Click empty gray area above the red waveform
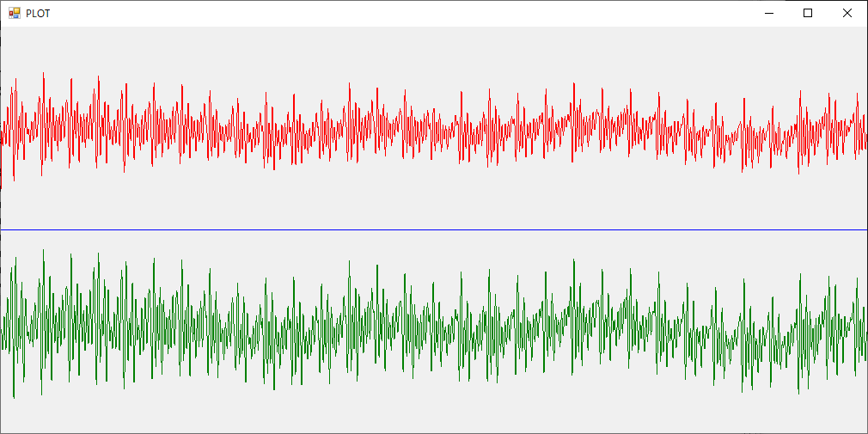This screenshot has height=434, width=868. [434, 47]
